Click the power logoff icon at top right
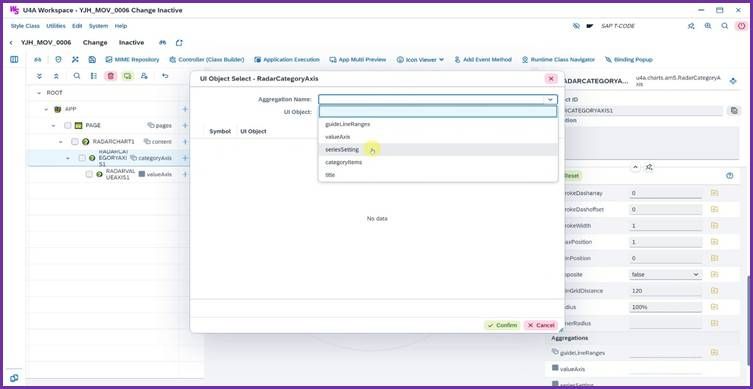This screenshot has width=753, height=389. [x=741, y=26]
